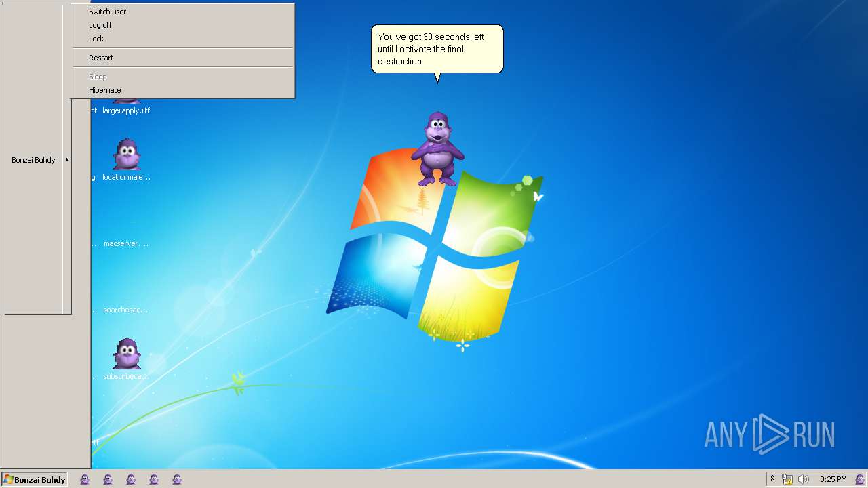868x488 pixels.
Task: Open the 8:25 PM system clock
Action: click(833, 479)
